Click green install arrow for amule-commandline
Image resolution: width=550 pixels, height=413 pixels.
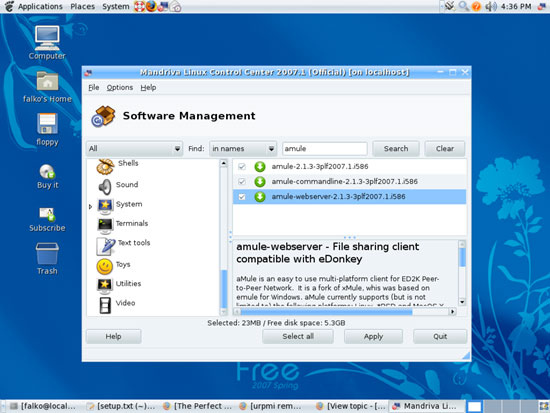point(260,181)
